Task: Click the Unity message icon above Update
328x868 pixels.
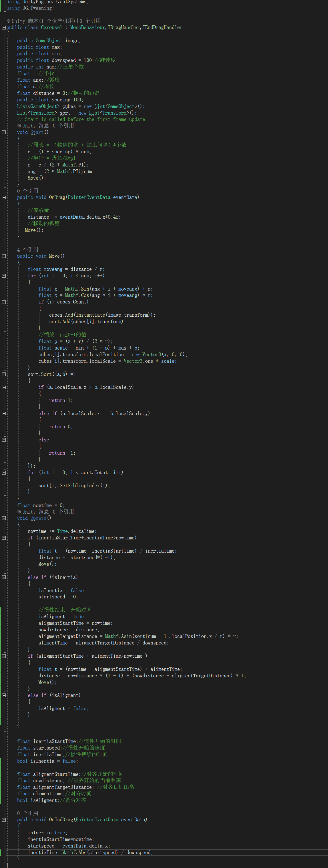Action: (19, 512)
